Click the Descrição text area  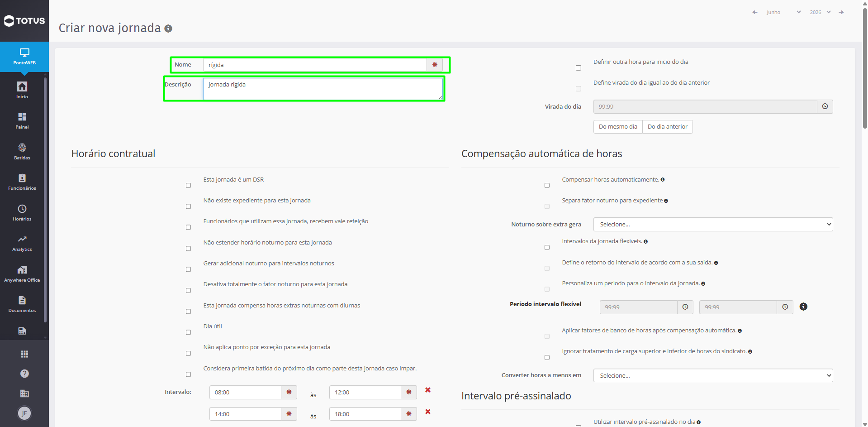click(323, 89)
